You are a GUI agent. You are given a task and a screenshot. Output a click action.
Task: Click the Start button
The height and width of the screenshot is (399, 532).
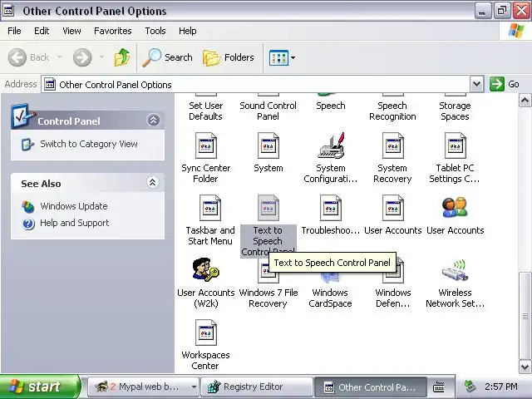coord(39,387)
